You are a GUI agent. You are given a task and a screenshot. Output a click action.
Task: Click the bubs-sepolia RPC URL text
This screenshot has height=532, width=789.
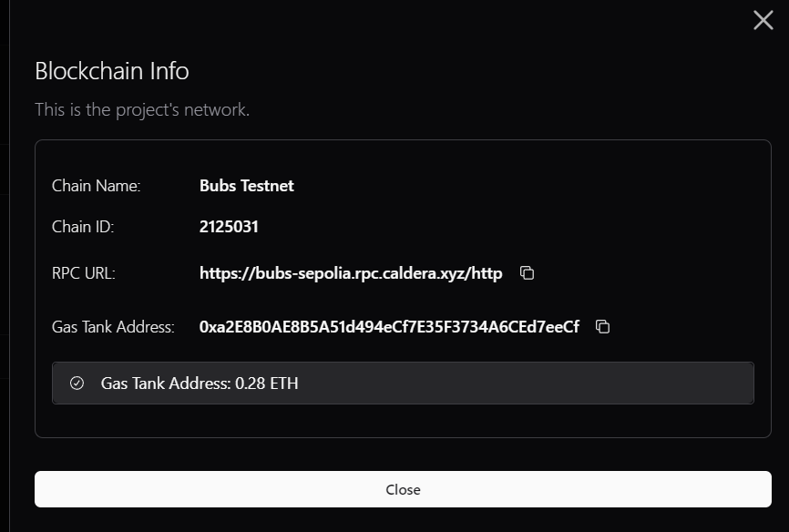coord(351,273)
